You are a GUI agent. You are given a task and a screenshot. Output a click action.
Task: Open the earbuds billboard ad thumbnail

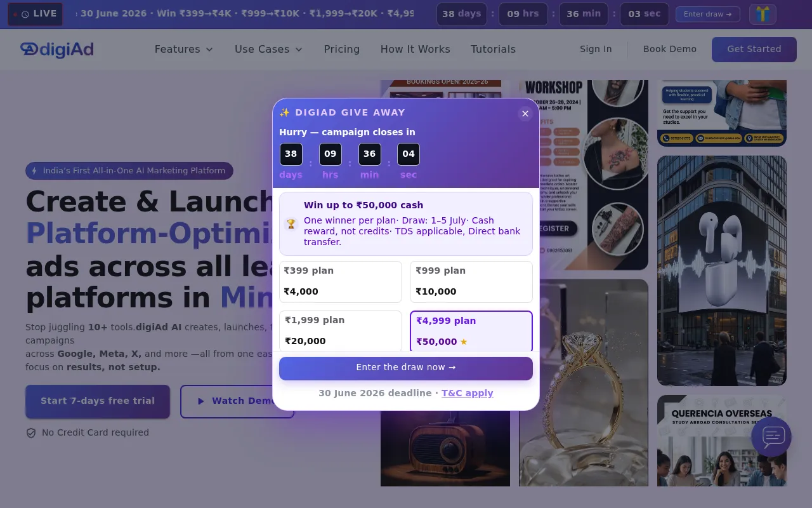[722, 271]
